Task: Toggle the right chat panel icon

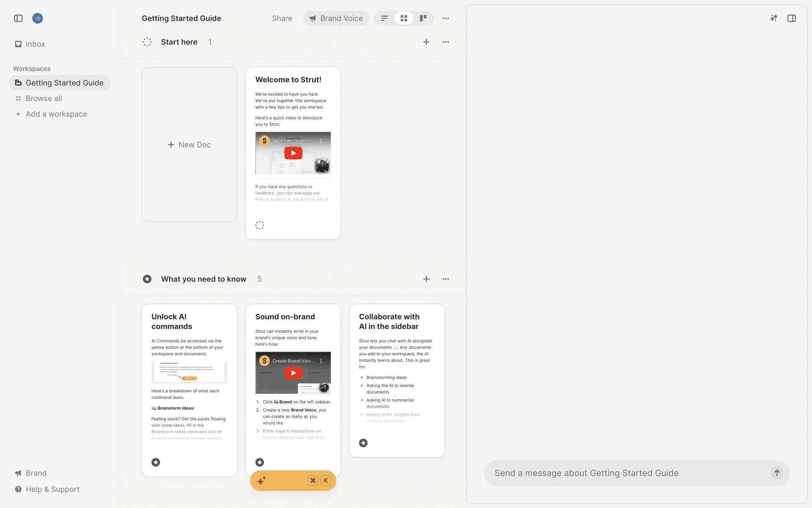Action: click(791, 18)
